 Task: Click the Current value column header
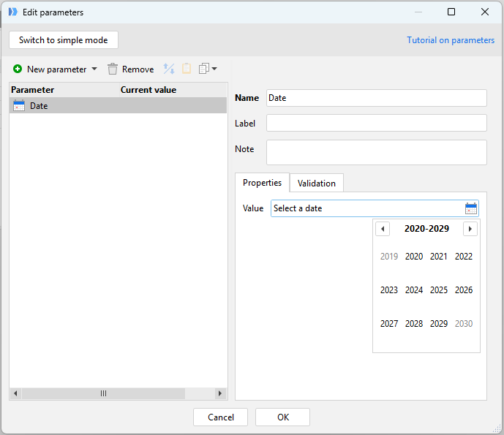[173, 90]
